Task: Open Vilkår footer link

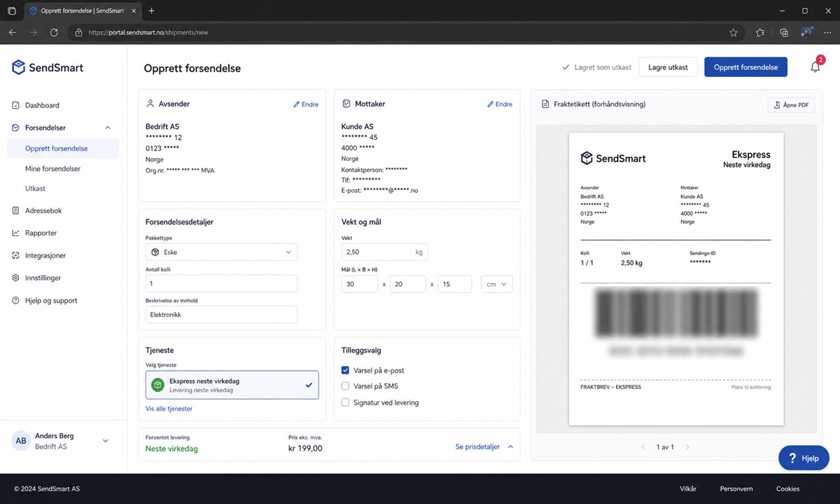Action: coord(688,489)
